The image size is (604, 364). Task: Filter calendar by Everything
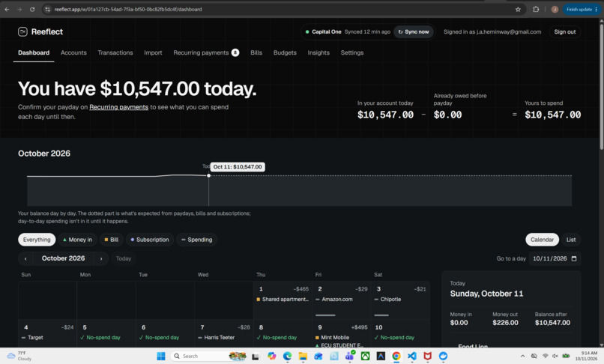[x=37, y=240]
